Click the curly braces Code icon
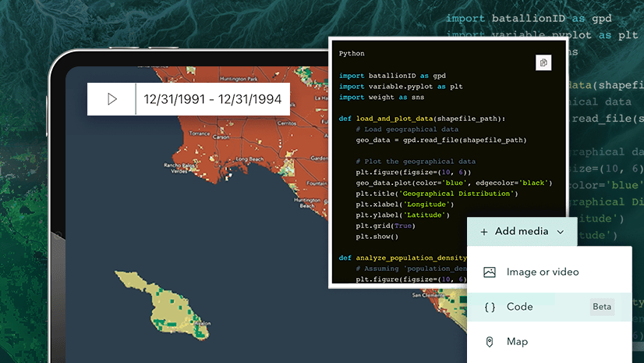This screenshot has width=644, height=363. [x=490, y=307]
